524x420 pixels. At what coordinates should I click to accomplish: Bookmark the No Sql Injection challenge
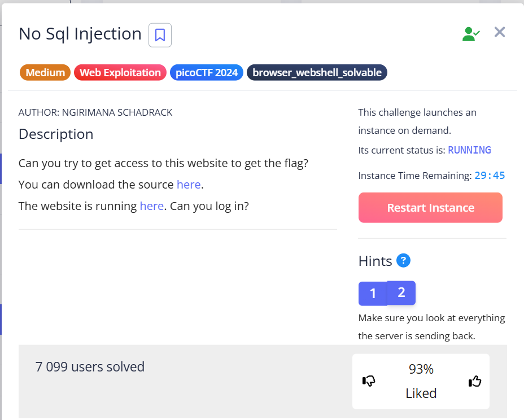(x=160, y=35)
